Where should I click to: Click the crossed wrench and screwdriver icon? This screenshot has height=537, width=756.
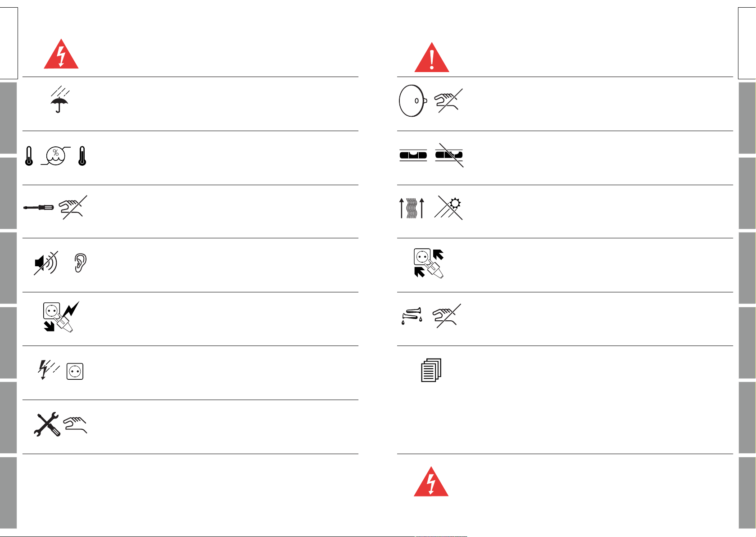pos(47,424)
